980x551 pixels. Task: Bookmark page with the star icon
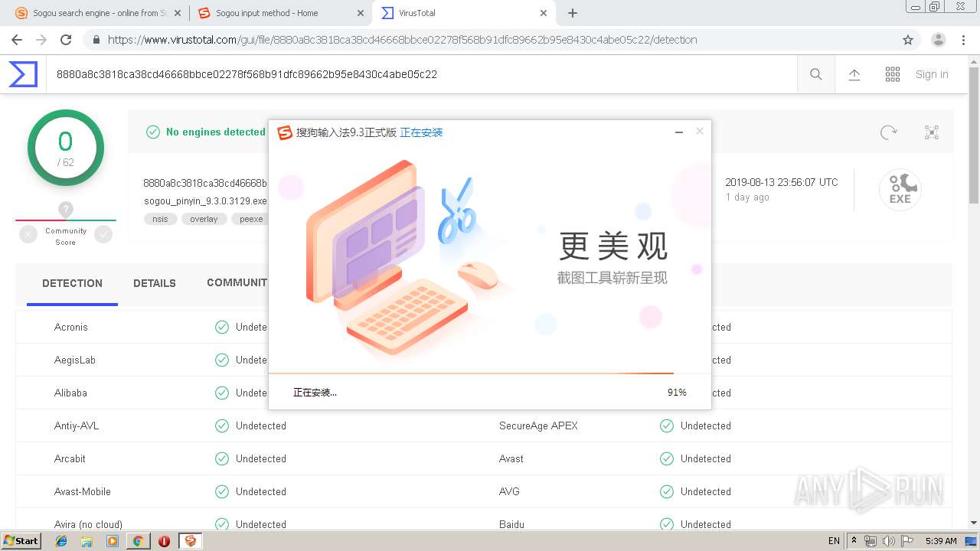[x=908, y=40]
